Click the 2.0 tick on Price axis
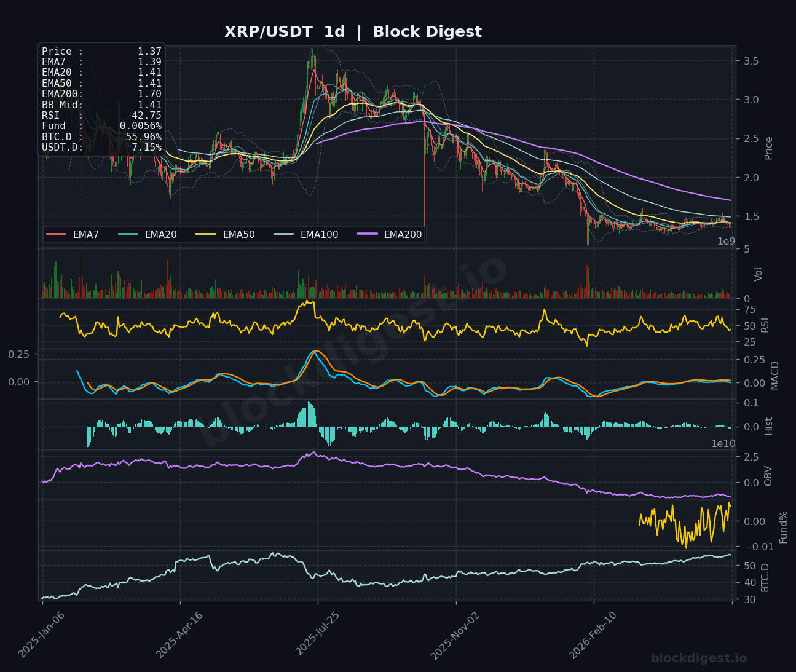This screenshot has width=796, height=672. (751, 178)
